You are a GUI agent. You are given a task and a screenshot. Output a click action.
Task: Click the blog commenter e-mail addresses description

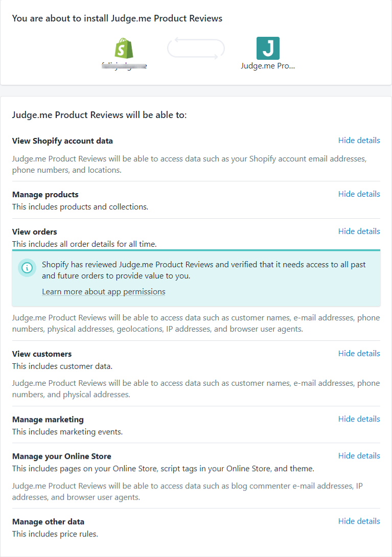(187, 491)
